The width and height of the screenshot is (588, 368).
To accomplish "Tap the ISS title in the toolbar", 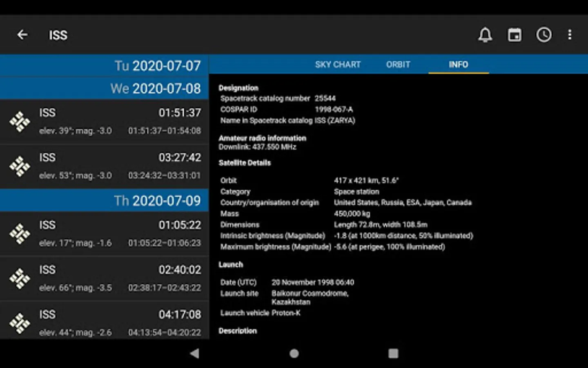I will 58,35.
